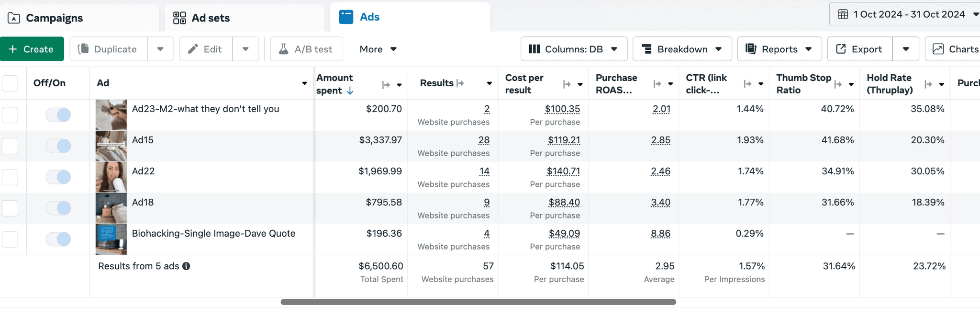The image size is (980, 330).
Task: Click the column resize icon in CTR header
Action: tap(747, 84)
